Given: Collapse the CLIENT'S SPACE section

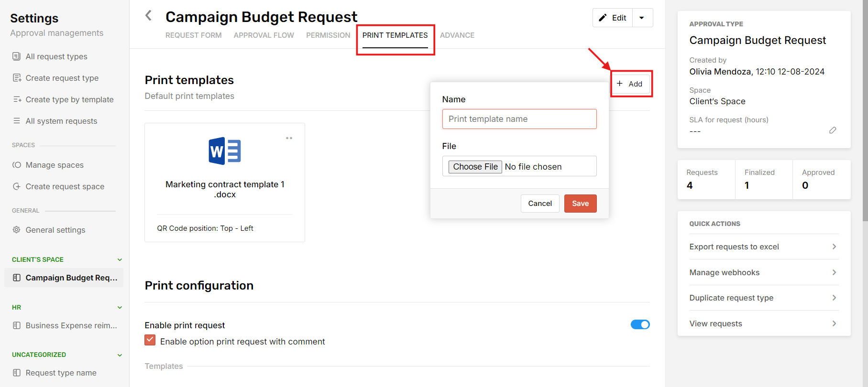Looking at the screenshot, I should (x=120, y=260).
